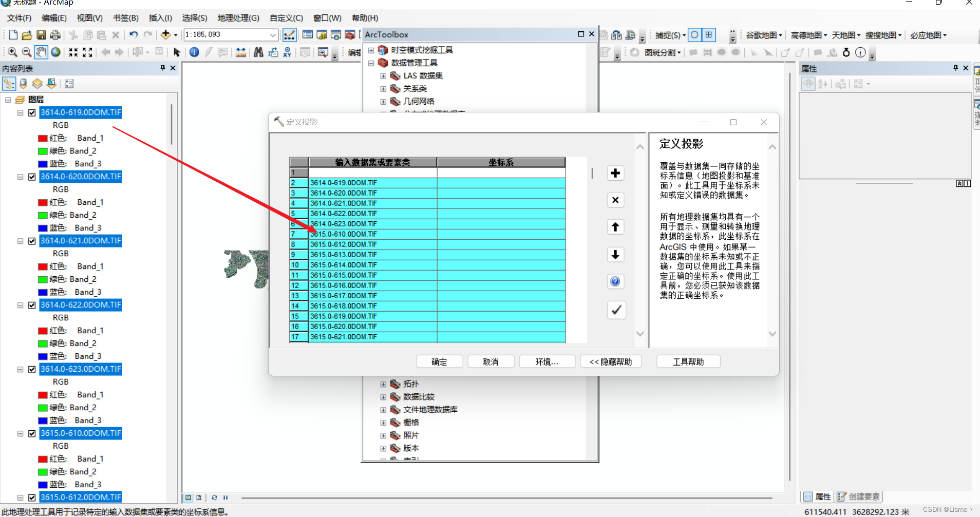Click the << 隐藏帮助 button
Image resolution: width=980 pixels, height=517 pixels.
point(611,361)
